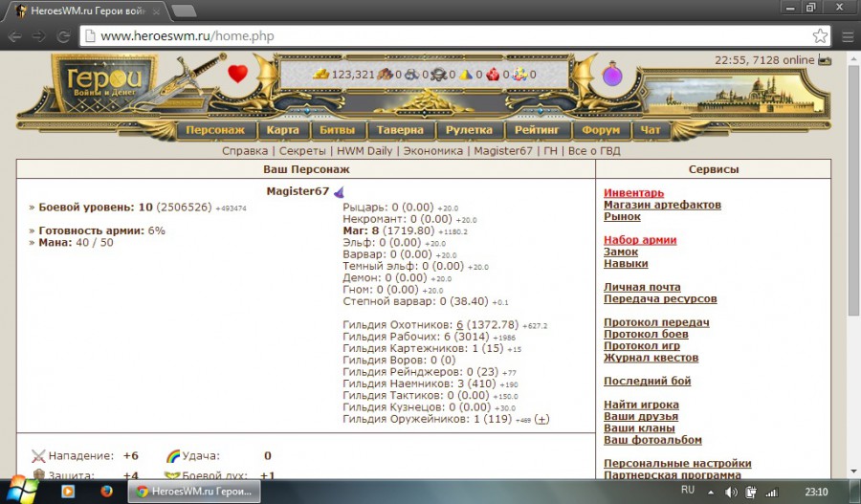861x504 pixels.
Task: Open the Последний бой link
Action: click(x=647, y=381)
